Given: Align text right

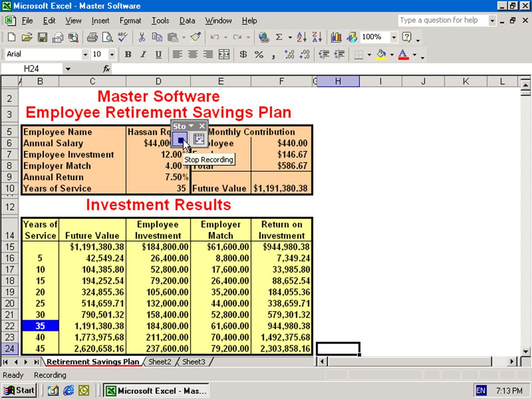Looking at the screenshot, I should click(x=208, y=54).
